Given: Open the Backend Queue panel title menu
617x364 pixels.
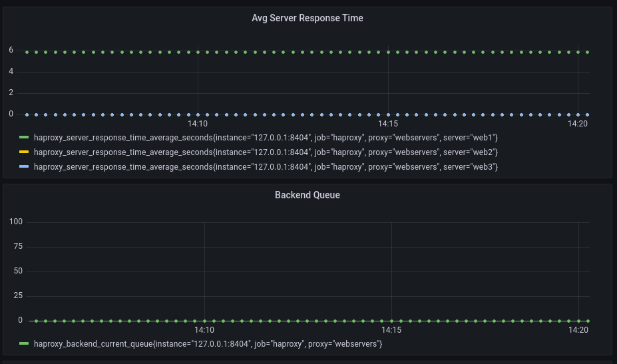Looking at the screenshot, I should [x=308, y=195].
